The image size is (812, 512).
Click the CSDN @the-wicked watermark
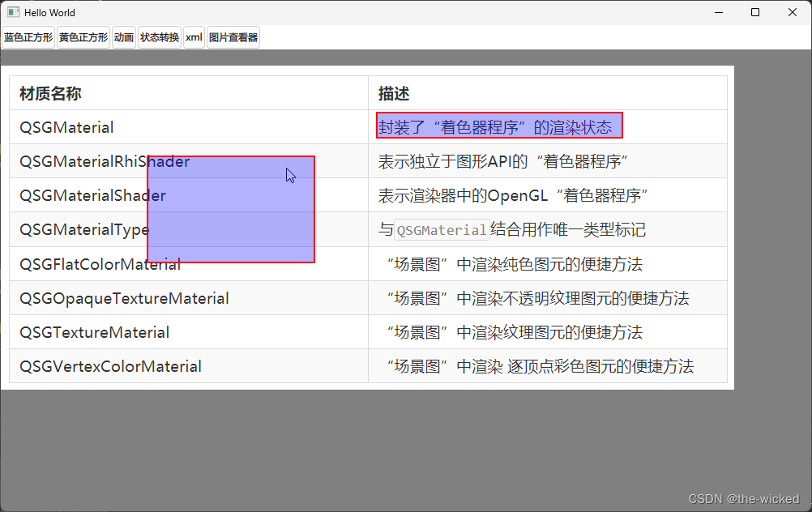pyautogui.click(x=746, y=498)
